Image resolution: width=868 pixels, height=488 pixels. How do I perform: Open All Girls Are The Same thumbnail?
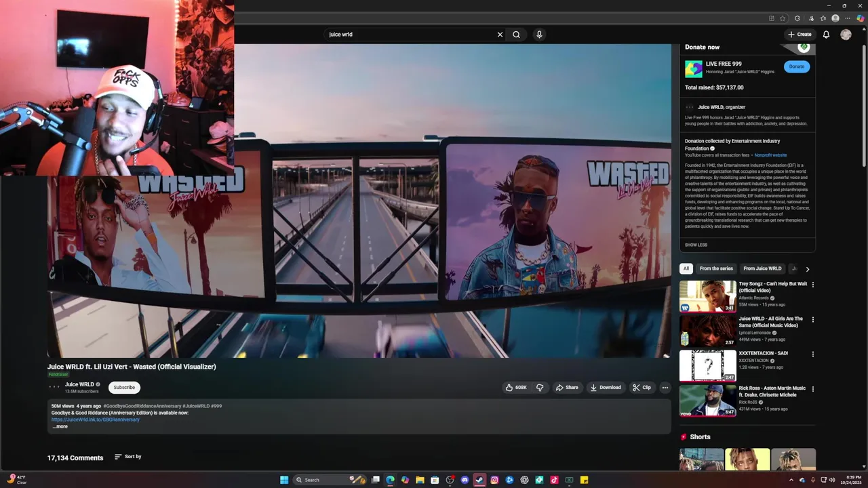707,331
